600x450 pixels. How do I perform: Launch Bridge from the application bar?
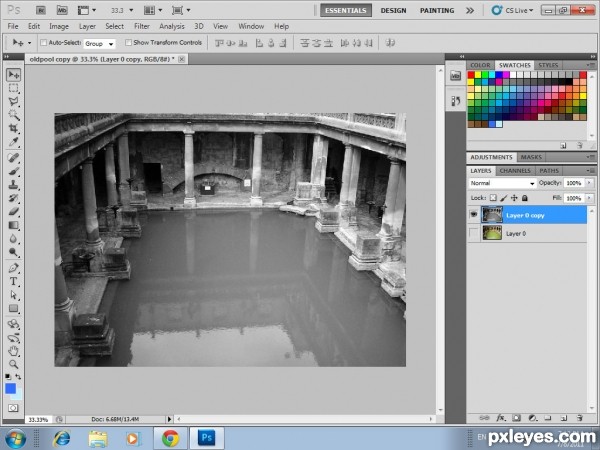click(41, 10)
